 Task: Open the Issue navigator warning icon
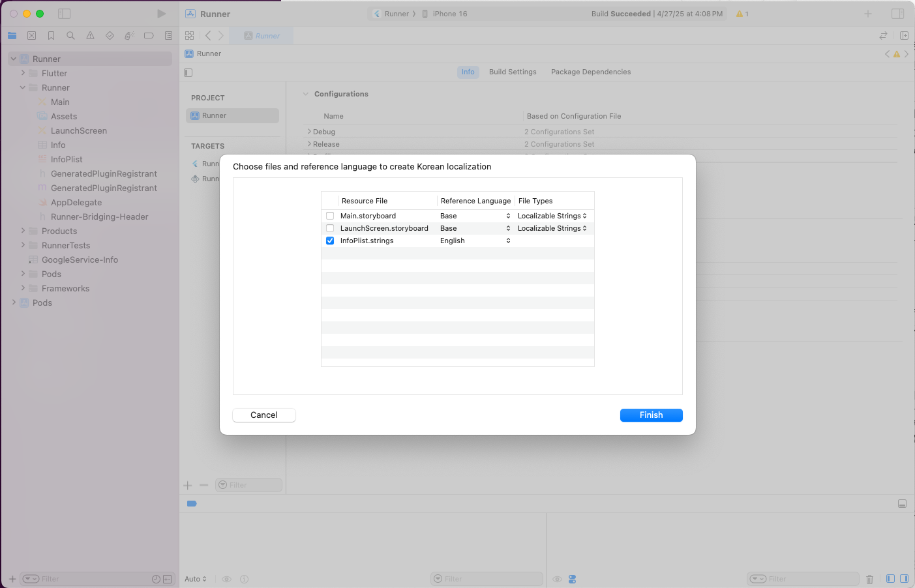pos(90,36)
